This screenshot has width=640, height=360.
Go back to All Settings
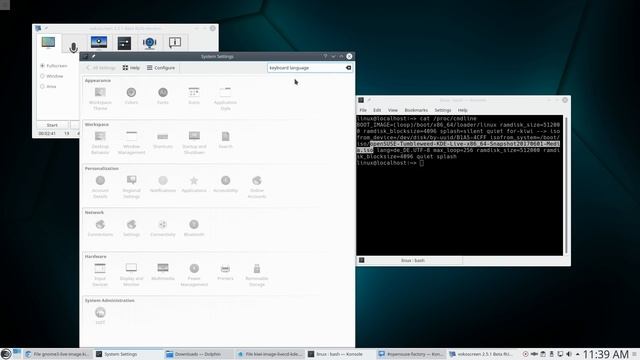pyautogui.click(x=100, y=68)
